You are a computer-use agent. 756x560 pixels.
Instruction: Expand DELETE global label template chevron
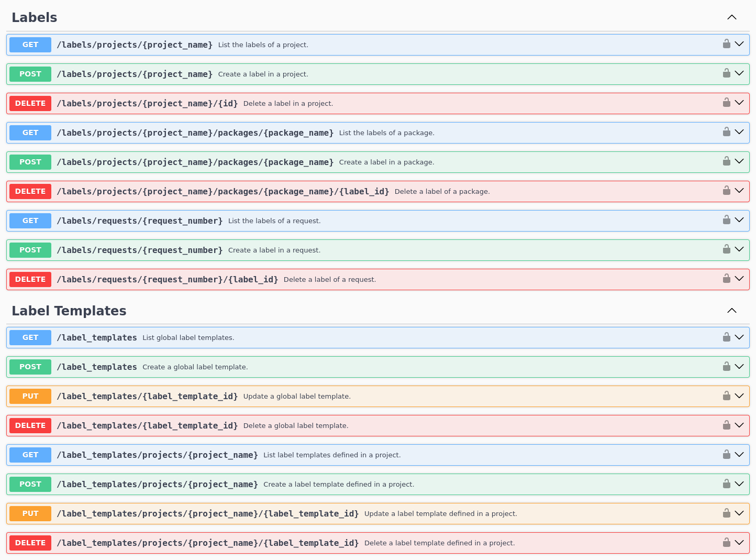pyautogui.click(x=739, y=425)
